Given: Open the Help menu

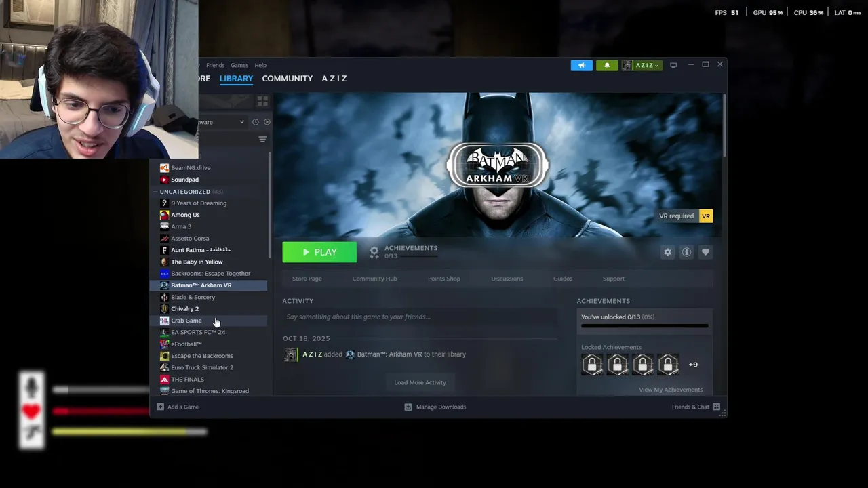Looking at the screenshot, I should pyautogui.click(x=260, y=66).
